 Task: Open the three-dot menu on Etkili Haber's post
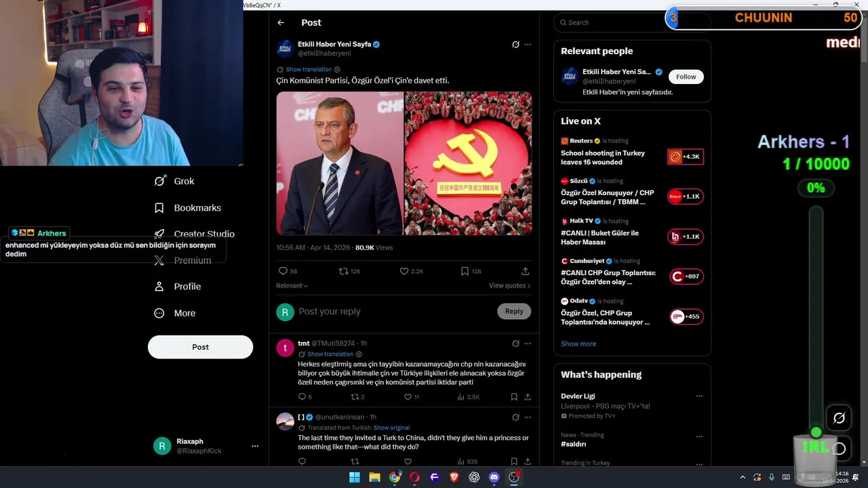[x=528, y=45]
